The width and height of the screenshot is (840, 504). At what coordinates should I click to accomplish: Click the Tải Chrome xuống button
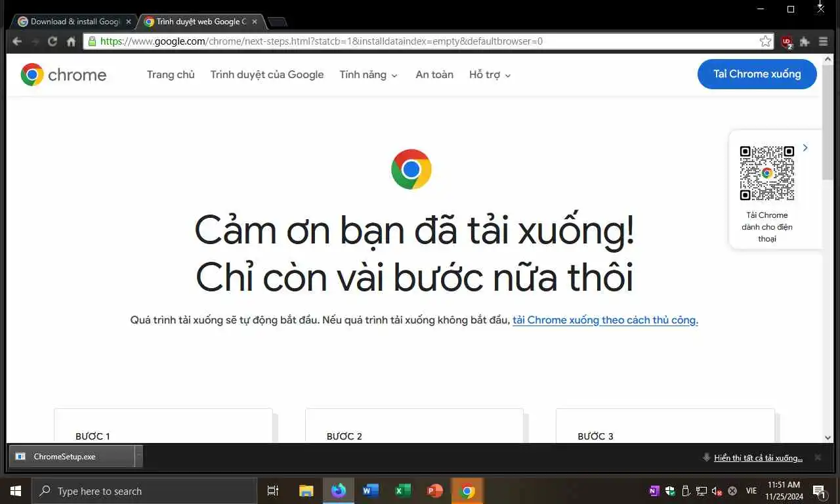pos(757,74)
